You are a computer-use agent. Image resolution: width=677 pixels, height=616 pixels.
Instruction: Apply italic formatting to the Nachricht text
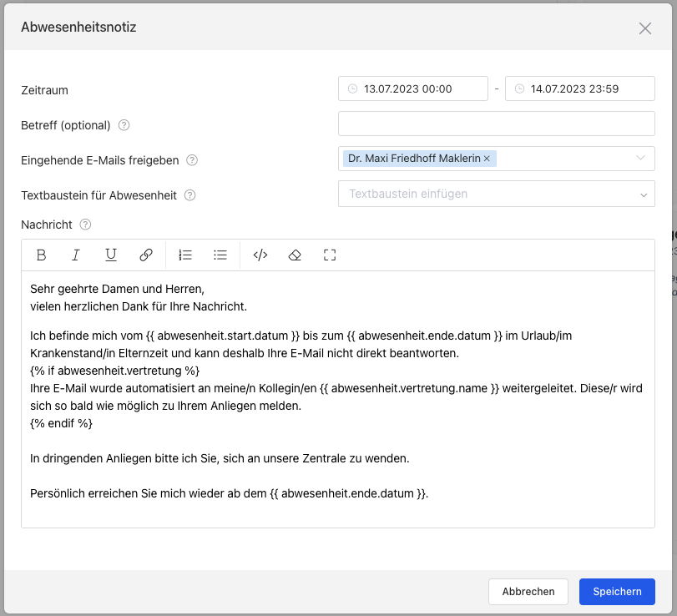tap(76, 255)
